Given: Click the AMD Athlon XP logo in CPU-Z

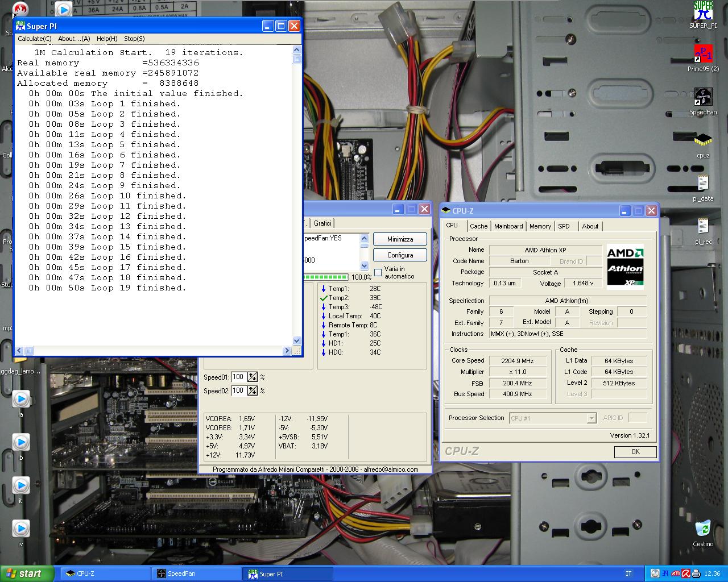Looking at the screenshot, I should coord(625,267).
